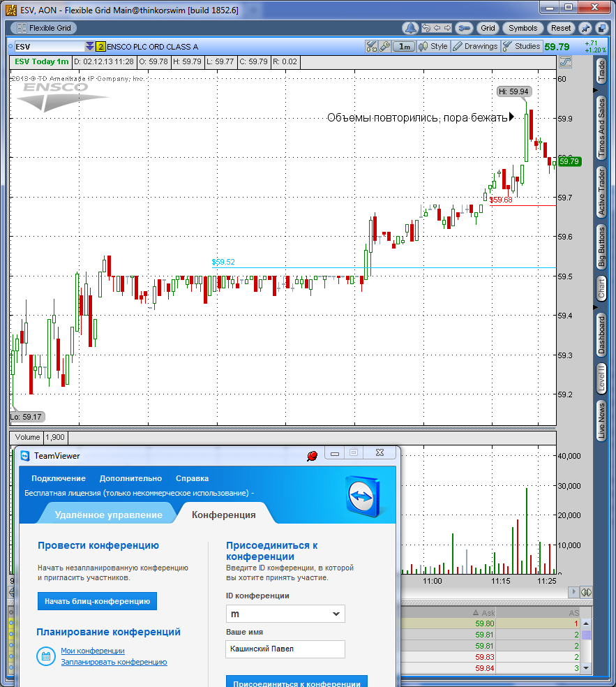Click the yellow 2 symbol link badge
Viewport: 616px width, 687px height.
(x=100, y=47)
